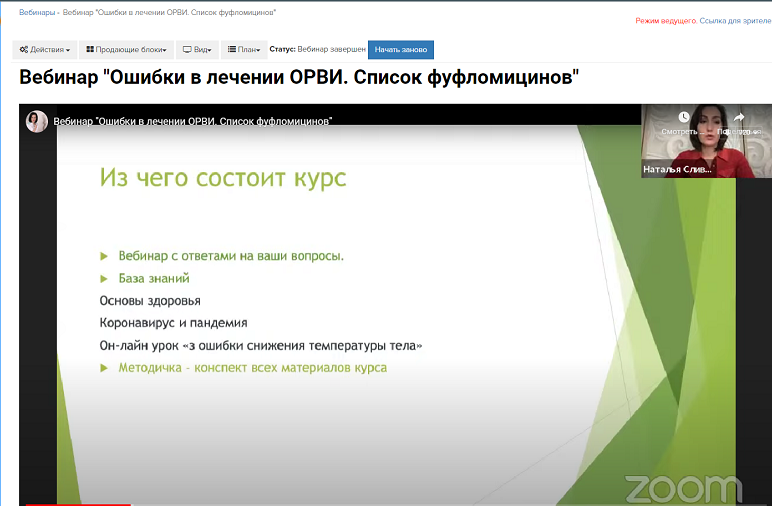
Task: Click the video title in player header
Action: tap(193, 121)
